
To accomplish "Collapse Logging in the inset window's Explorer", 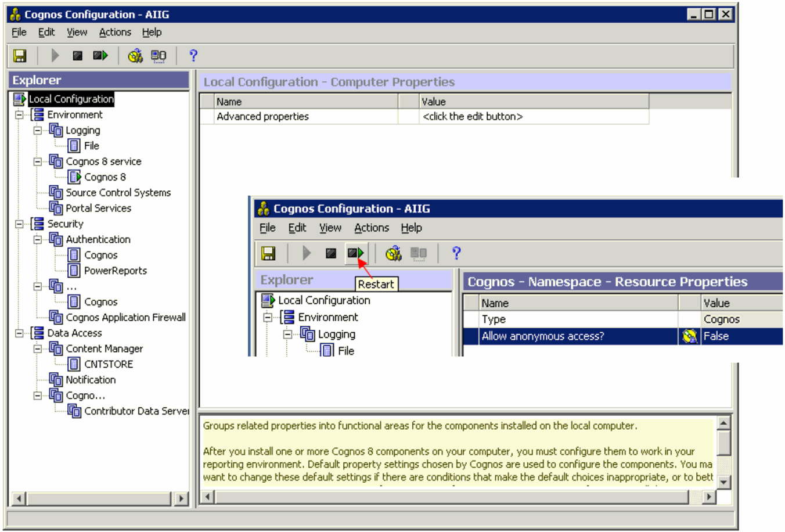I will pos(287,335).
